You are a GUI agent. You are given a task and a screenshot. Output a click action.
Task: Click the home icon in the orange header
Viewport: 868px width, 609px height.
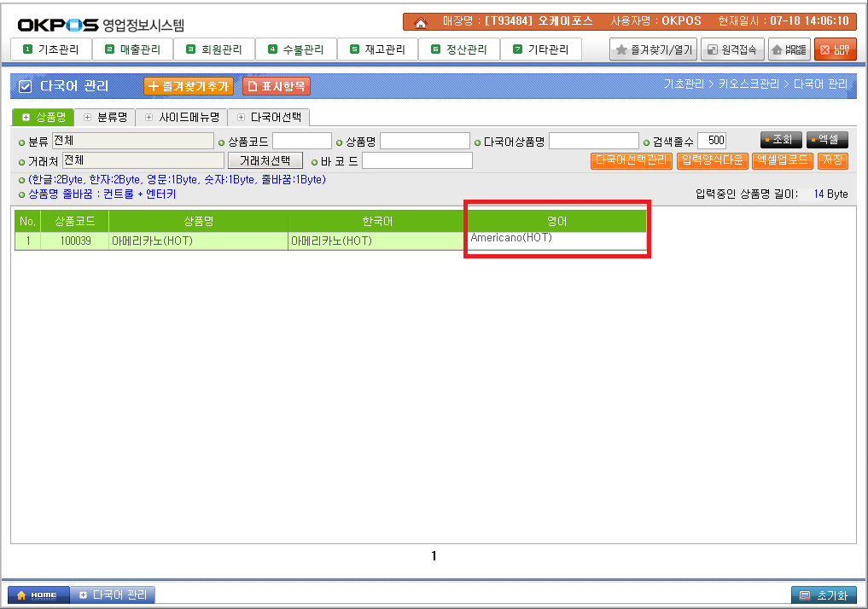(x=420, y=21)
